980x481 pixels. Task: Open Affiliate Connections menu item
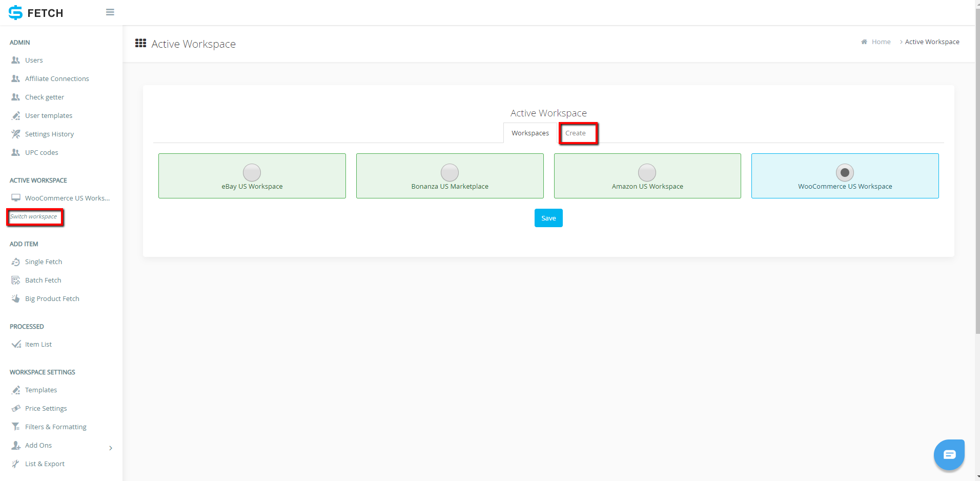[57, 78]
